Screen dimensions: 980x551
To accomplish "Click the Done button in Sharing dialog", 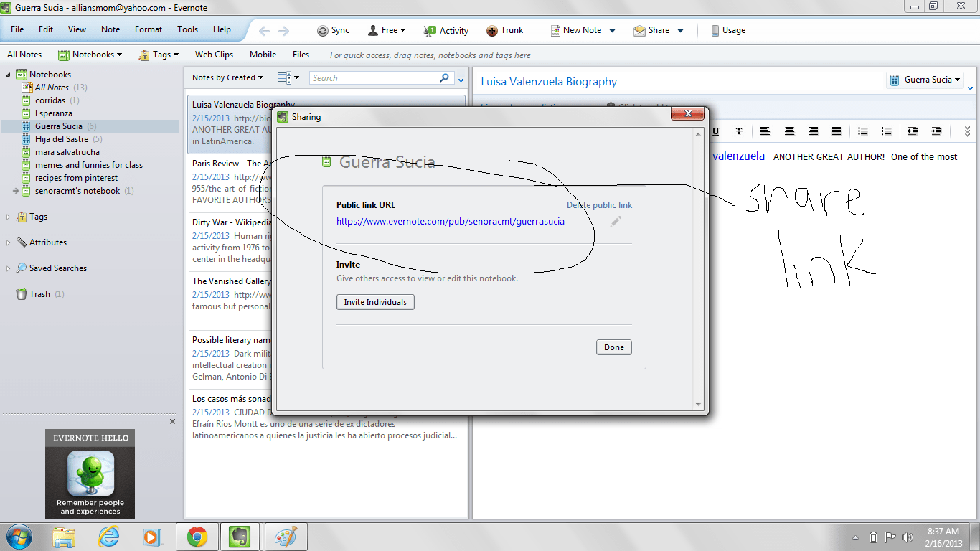I will click(614, 347).
